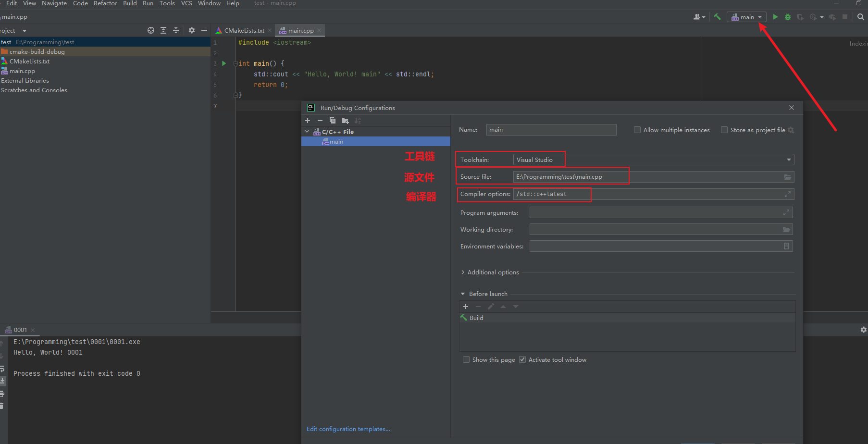
Task: Select External Libraries in Project tree
Action: coord(25,81)
